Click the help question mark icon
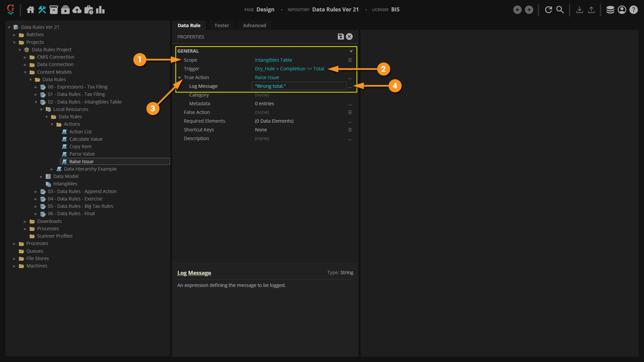Viewport: 644px width, 362px height. pos(633,10)
